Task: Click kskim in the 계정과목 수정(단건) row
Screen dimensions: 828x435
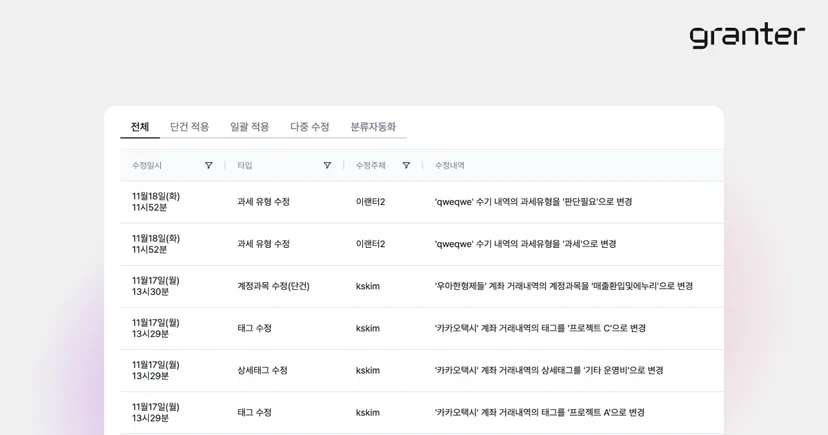Action: click(368, 286)
